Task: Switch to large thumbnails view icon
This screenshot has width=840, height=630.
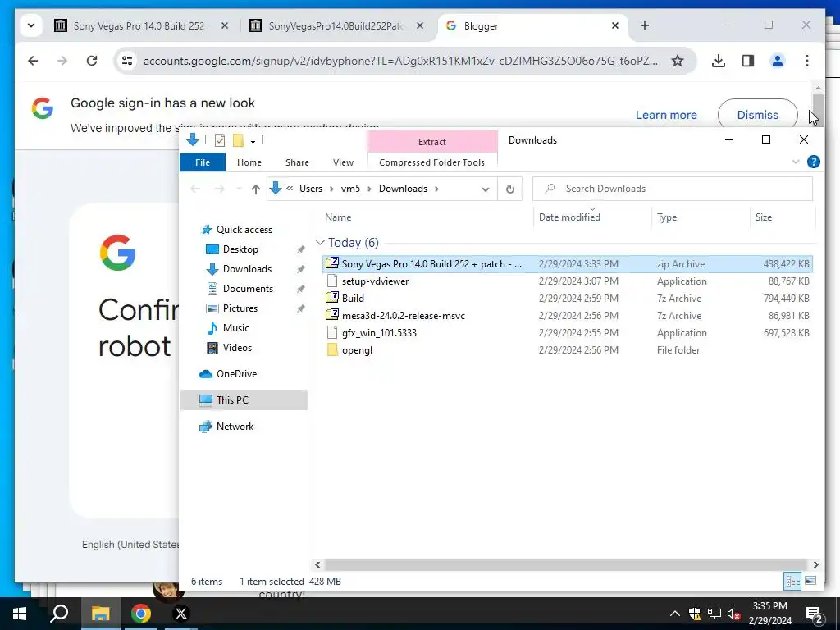Action: pos(810,582)
